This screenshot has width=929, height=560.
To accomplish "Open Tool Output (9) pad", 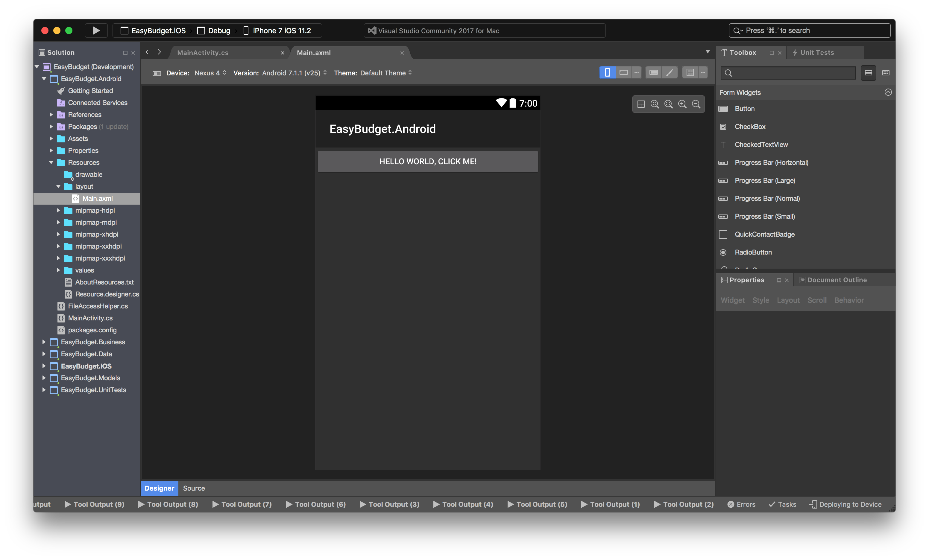I will (94, 505).
